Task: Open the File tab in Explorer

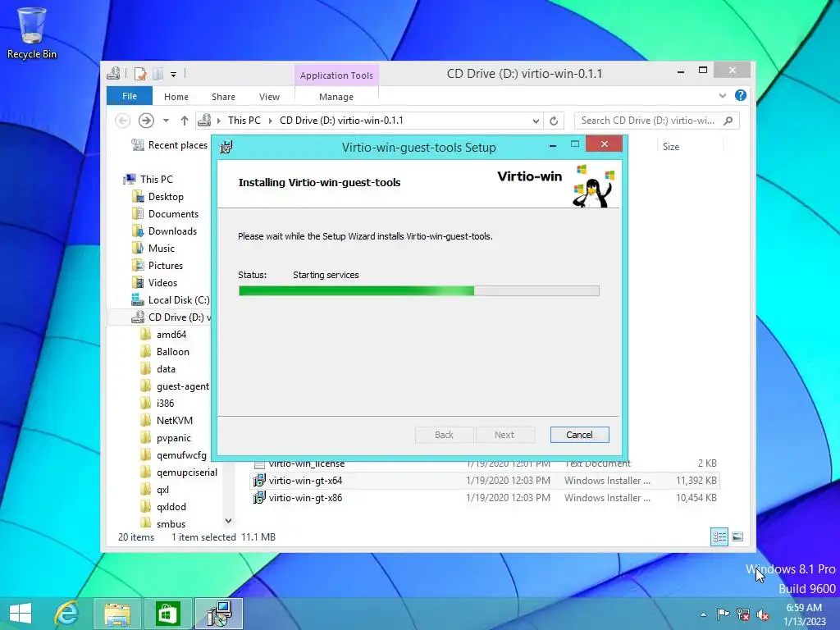Action: point(130,96)
